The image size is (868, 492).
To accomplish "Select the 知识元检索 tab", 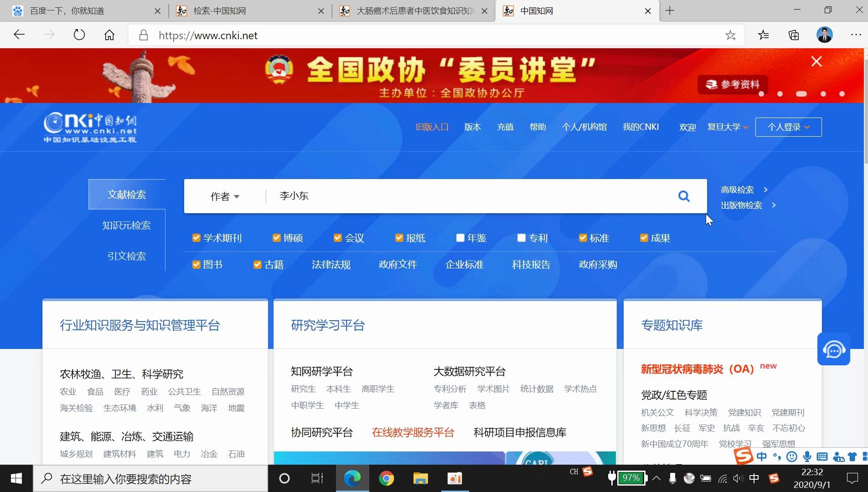I will pos(127,225).
